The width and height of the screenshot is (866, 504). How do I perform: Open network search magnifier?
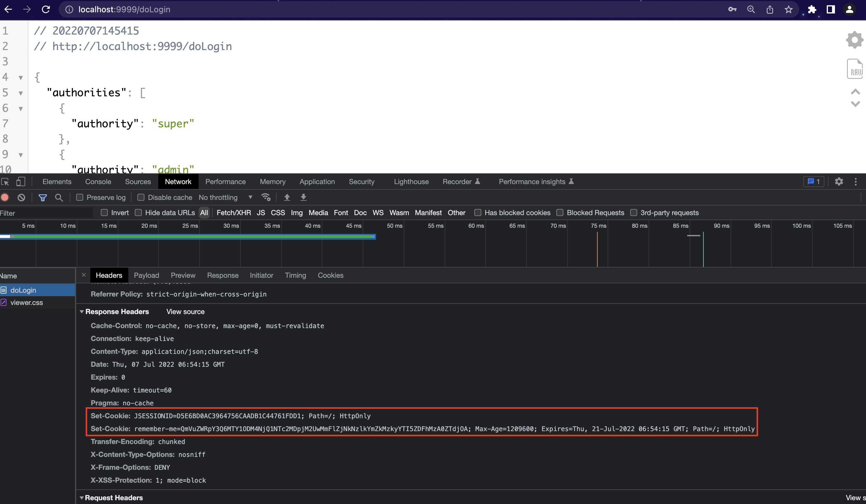pyautogui.click(x=59, y=197)
